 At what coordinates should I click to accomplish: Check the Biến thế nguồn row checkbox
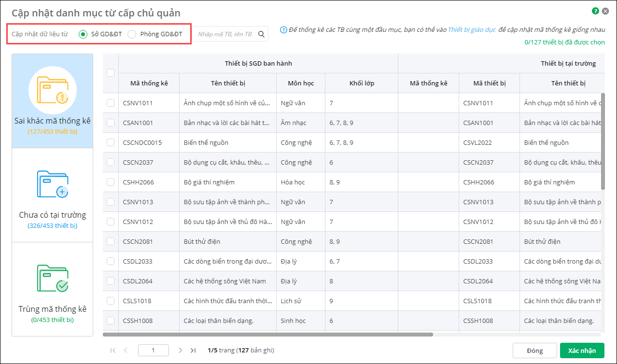click(x=111, y=142)
